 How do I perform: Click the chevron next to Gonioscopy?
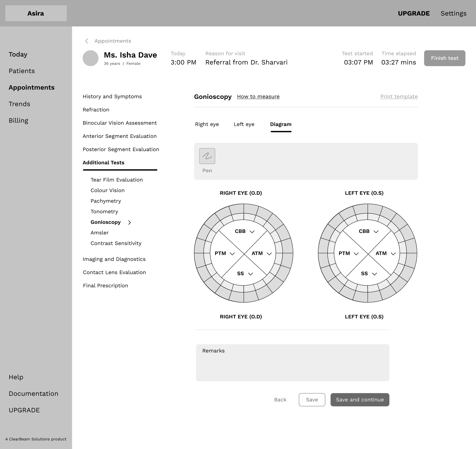130,223
